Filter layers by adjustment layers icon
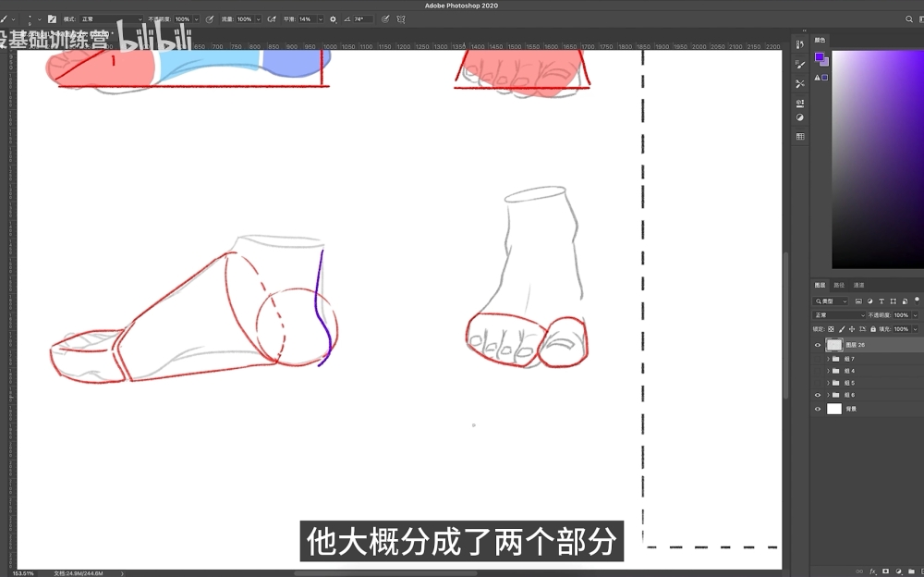 (x=870, y=301)
